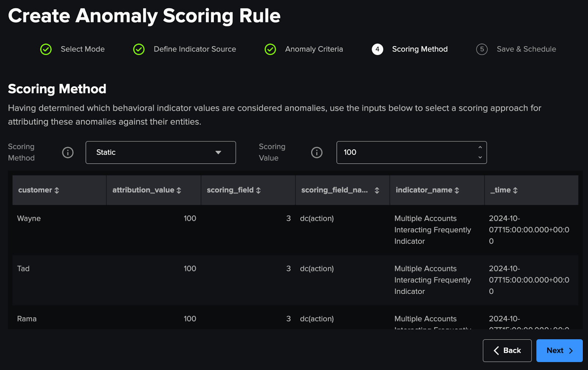The width and height of the screenshot is (588, 370).
Task: Jump to the Anomaly Criteria step
Action: coord(304,49)
